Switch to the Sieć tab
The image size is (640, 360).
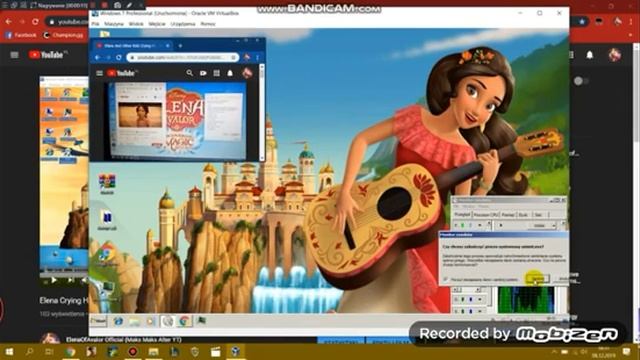(538, 215)
